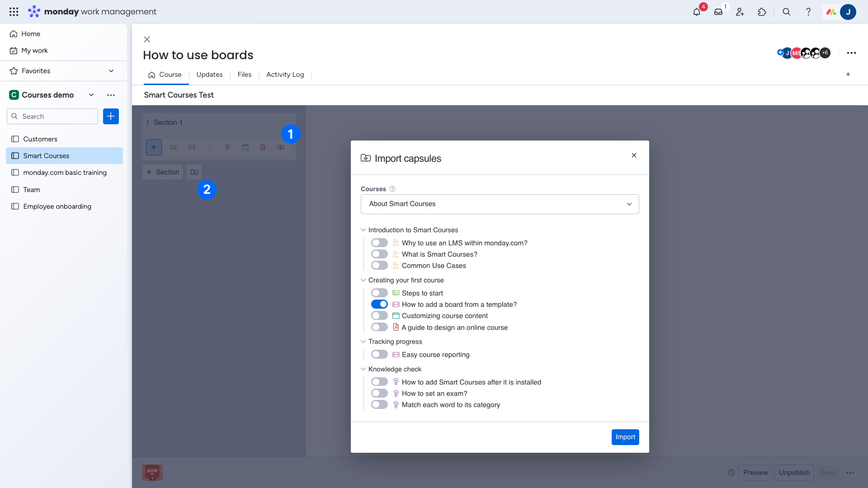This screenshot has height=488, width=868.
Task: Toggle A guide to design an online course
Action: click(379, 327)
